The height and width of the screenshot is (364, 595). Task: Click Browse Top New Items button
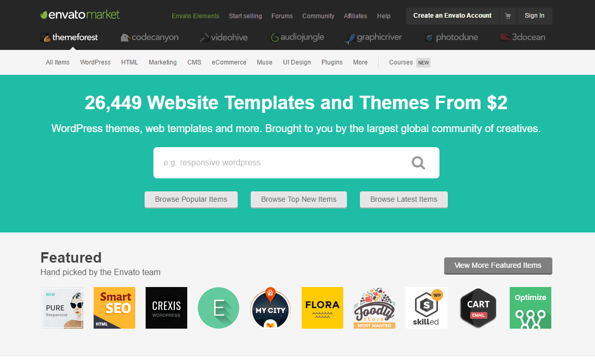point(299,200)
